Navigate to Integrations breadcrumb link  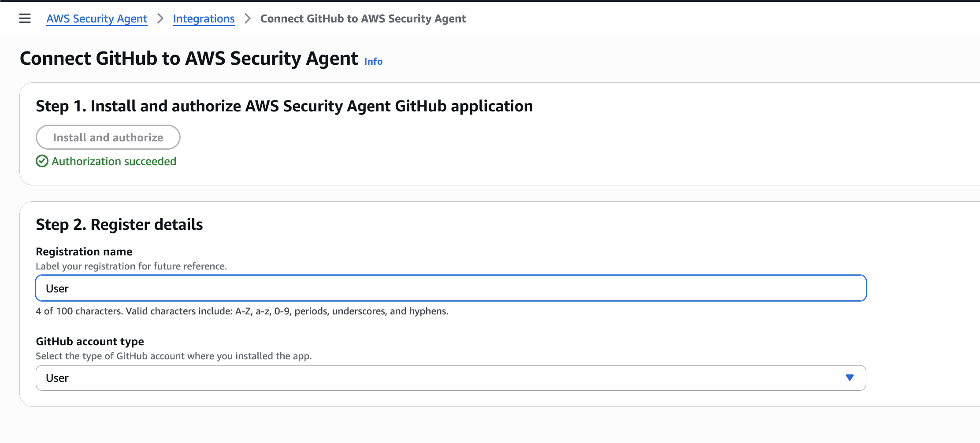click(204, 18)
